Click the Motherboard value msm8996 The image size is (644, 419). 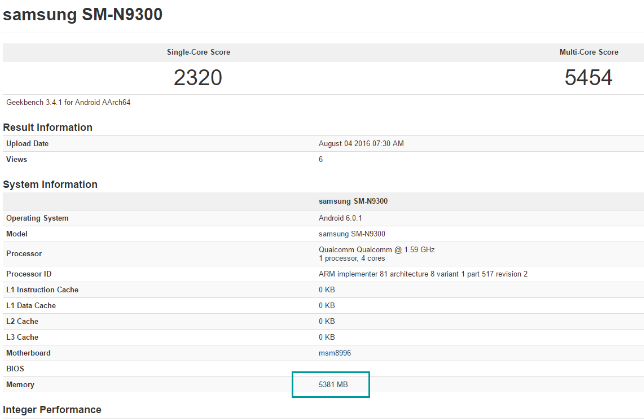tap(335, 353)
